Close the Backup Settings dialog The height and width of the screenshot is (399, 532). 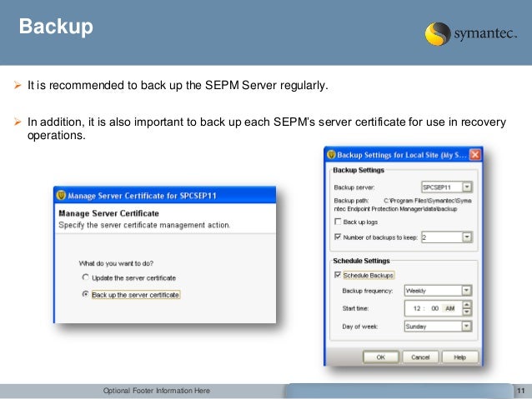point(475,155)
